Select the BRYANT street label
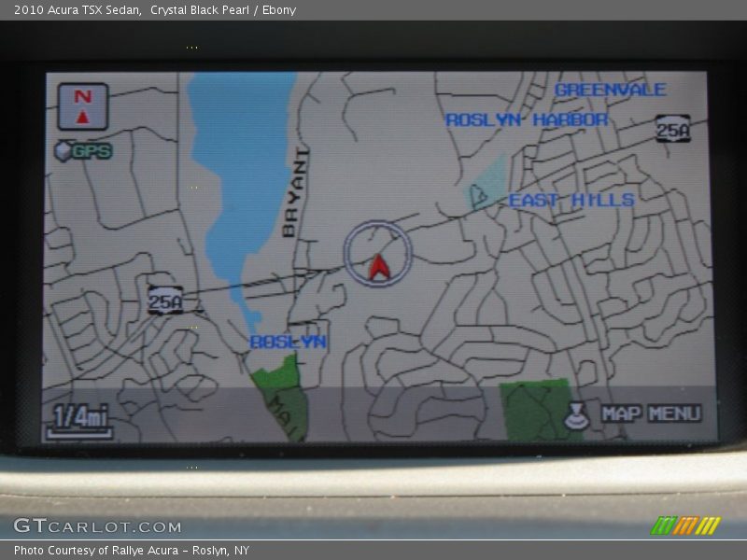 [x=296, y=192]
